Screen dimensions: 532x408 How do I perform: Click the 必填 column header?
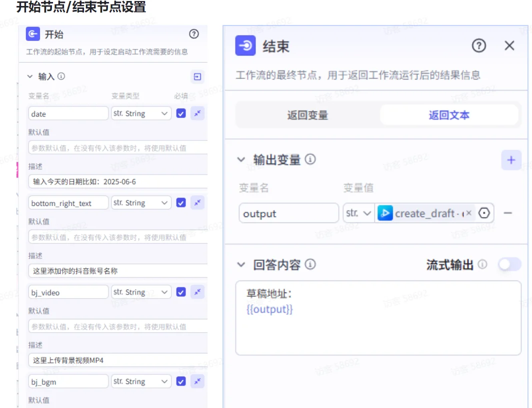pyautogui.click(x=181, y=95)
